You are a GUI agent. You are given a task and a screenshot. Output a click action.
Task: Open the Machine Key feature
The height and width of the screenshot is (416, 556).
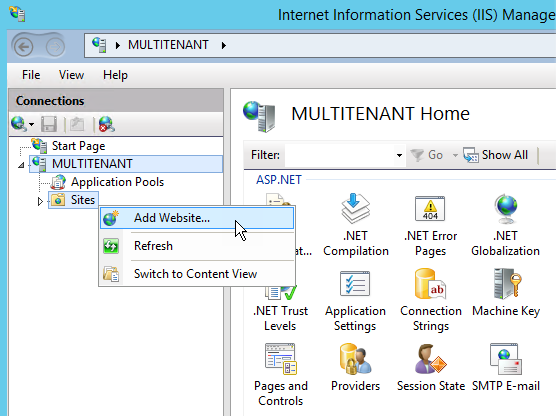506,293
